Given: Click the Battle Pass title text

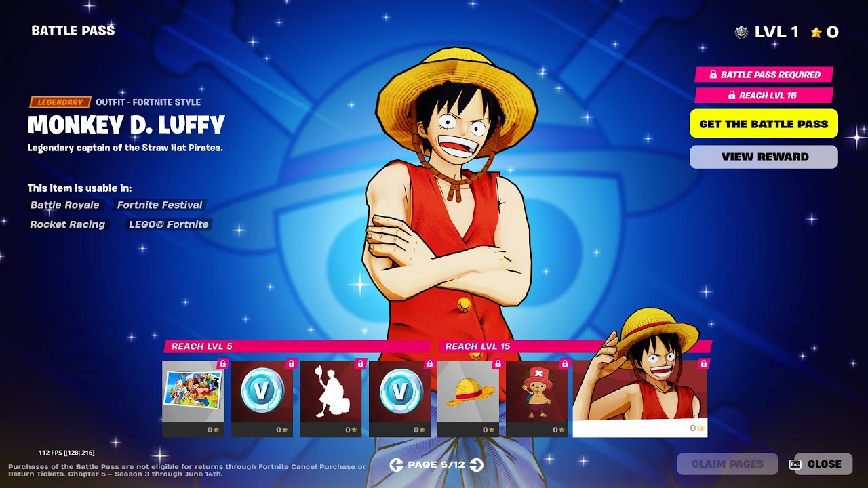Looking at the screenshot, I should coord(73,30).
